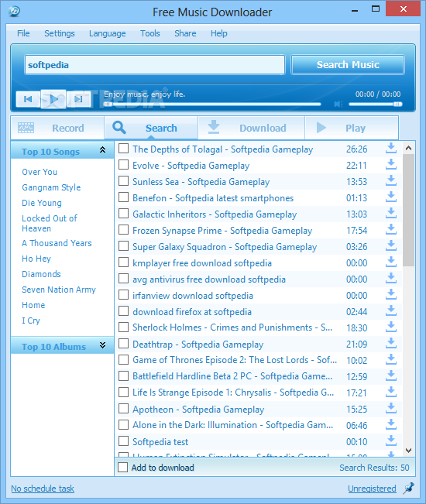
Task: Start playback with the play button
Action: pyautogui.click(x=53, y=99)
